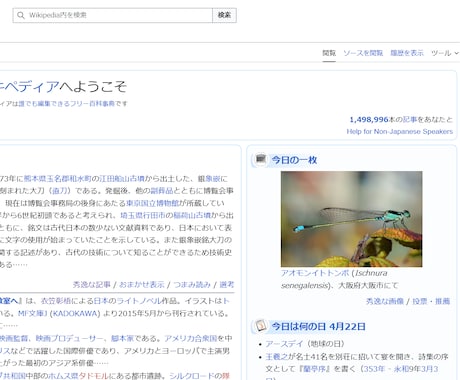This screenshot has width=460, height=380.
Task: Click the blue ペディア heading link
Action: pyautogui.click(x=29, y=87)
